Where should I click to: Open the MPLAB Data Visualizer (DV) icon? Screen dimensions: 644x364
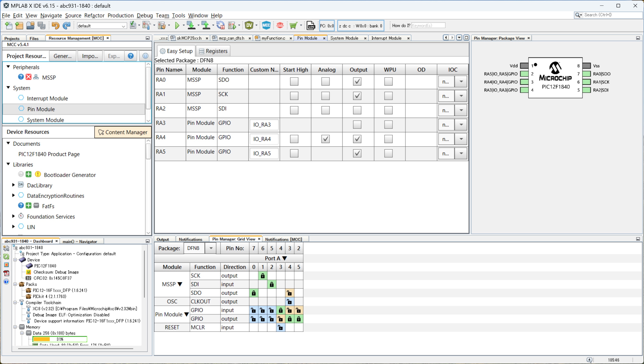pos(249,25)
